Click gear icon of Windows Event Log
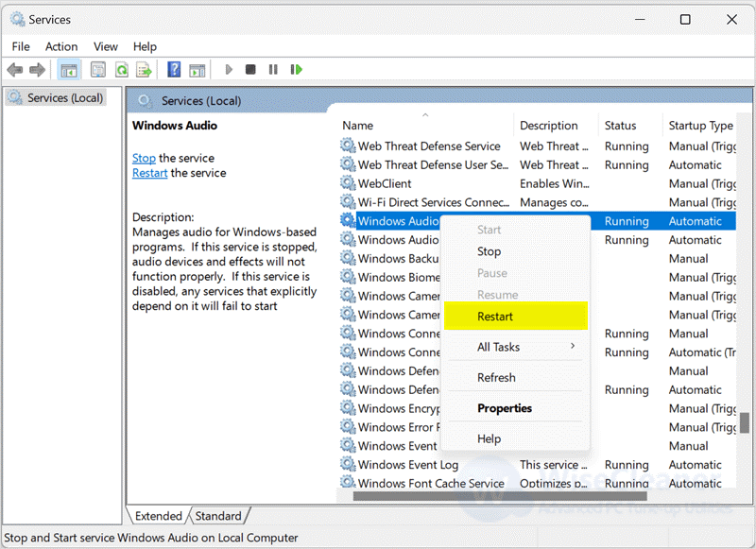 tap(348, 464)
